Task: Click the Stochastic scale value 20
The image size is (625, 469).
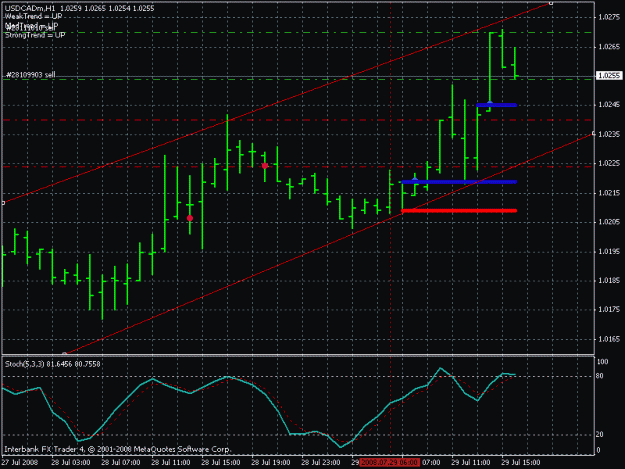Action: point(599,434)
